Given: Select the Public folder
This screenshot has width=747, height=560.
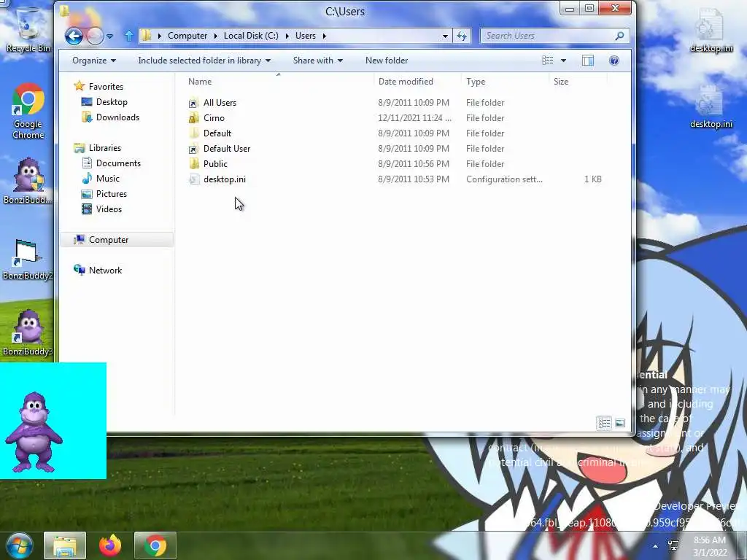Looking at the screenshot, I should tap(215, 164).
